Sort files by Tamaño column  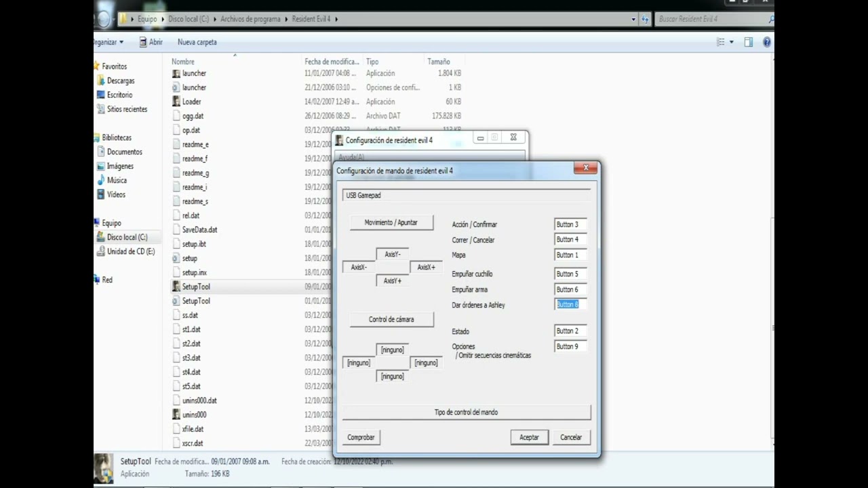click(439, 62)
